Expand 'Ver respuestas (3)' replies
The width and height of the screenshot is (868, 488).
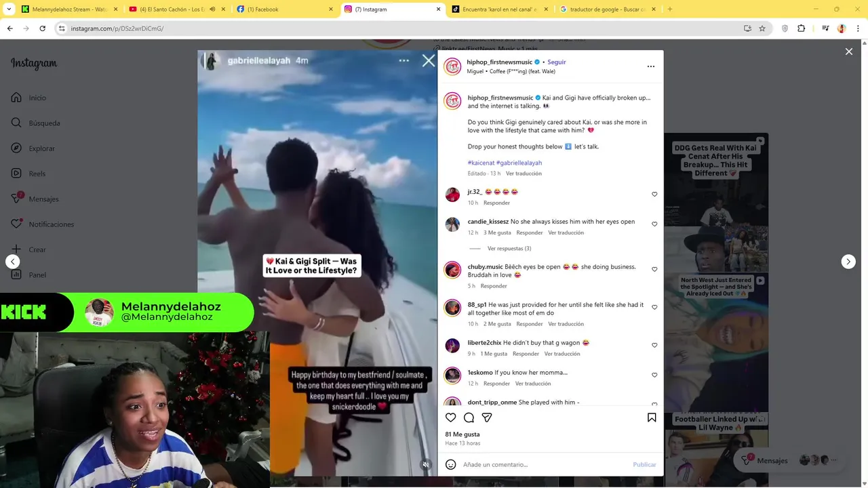(509, 248)
